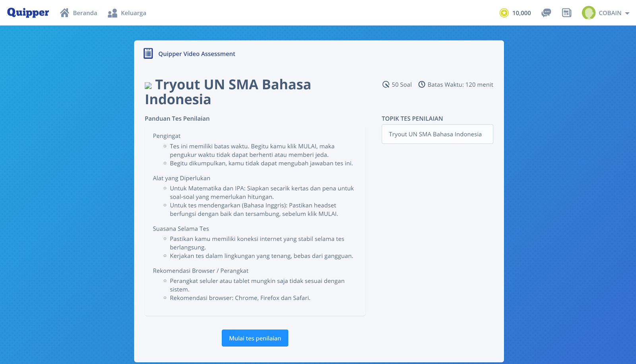Click the clock icon beside Batas Waktu
636x364 pixels.
tap(422, 85)
